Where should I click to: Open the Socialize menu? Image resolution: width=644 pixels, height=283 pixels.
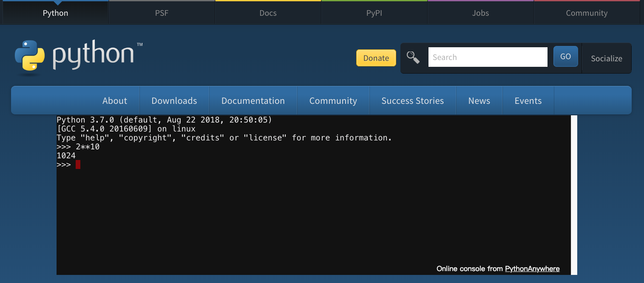point(607,58)
